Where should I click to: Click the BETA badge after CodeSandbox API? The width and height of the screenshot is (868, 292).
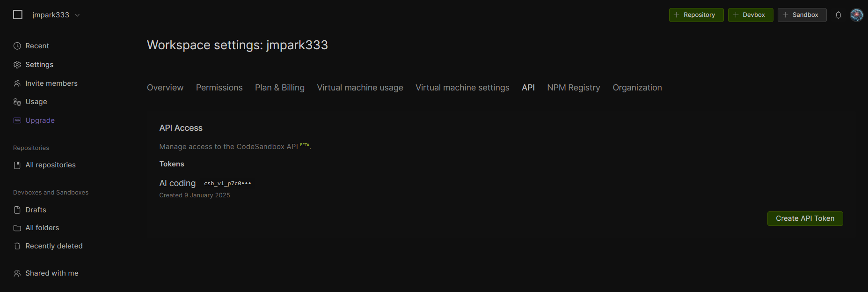(305, 145)
